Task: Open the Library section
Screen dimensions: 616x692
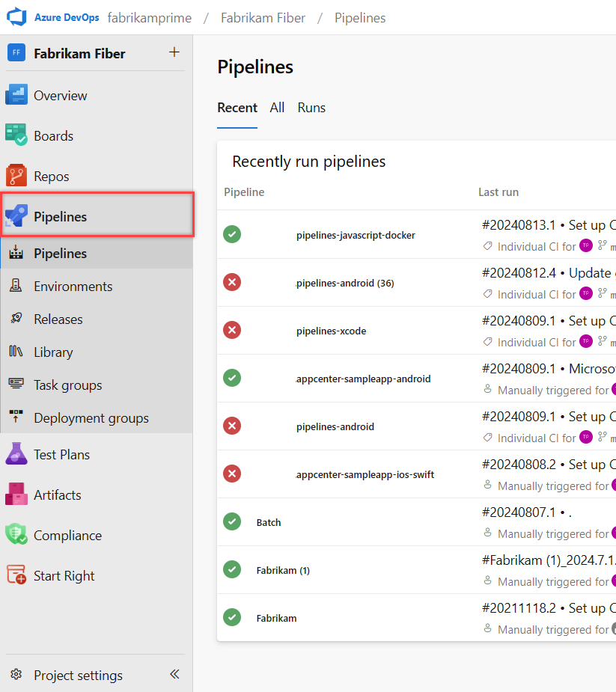Action: click(x=52, y=352)
